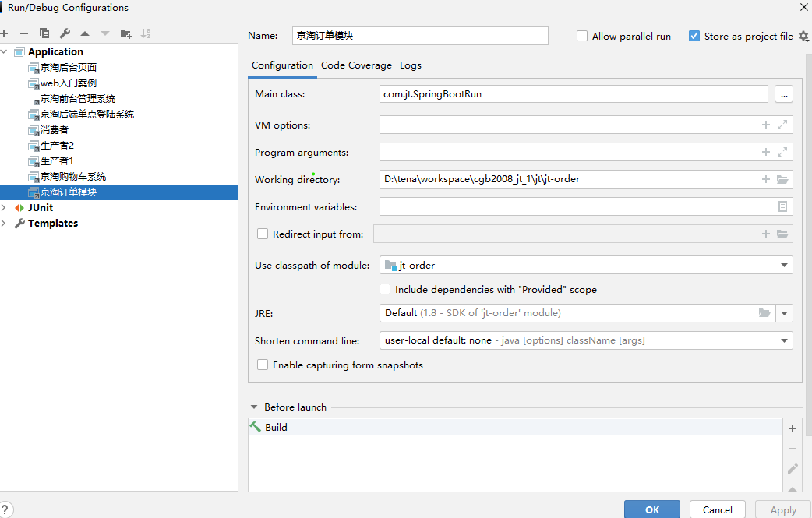Move configuration up with up arrow
Image resolution: width=812 pixels, height=518 pixels.
point(85,33)
